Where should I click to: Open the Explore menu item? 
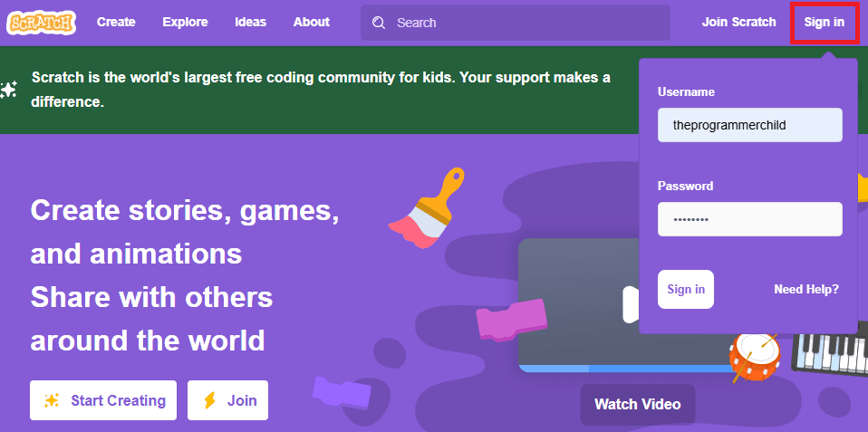point(186,23)
